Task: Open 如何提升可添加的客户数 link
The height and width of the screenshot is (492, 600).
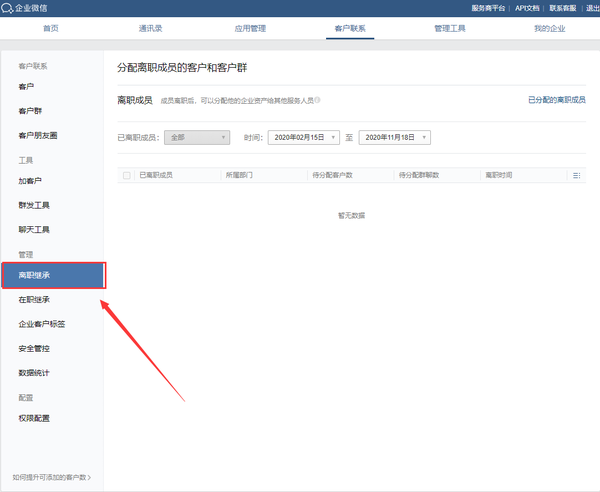Action: (52, 477)
